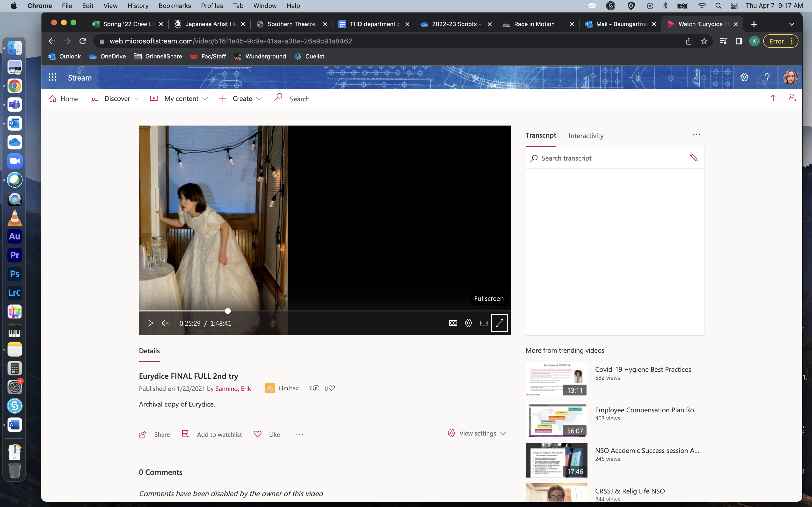Open the Stream help question mark
Viewport: 812px width, 507px height.
pyautogui.click(x=767, y=77)
